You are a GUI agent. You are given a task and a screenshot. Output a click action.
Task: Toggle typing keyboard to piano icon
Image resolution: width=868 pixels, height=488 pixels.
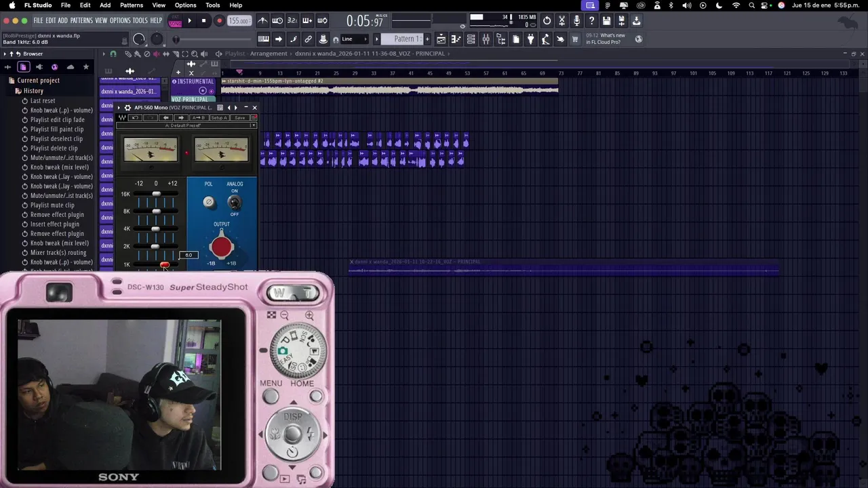[263, 39]
